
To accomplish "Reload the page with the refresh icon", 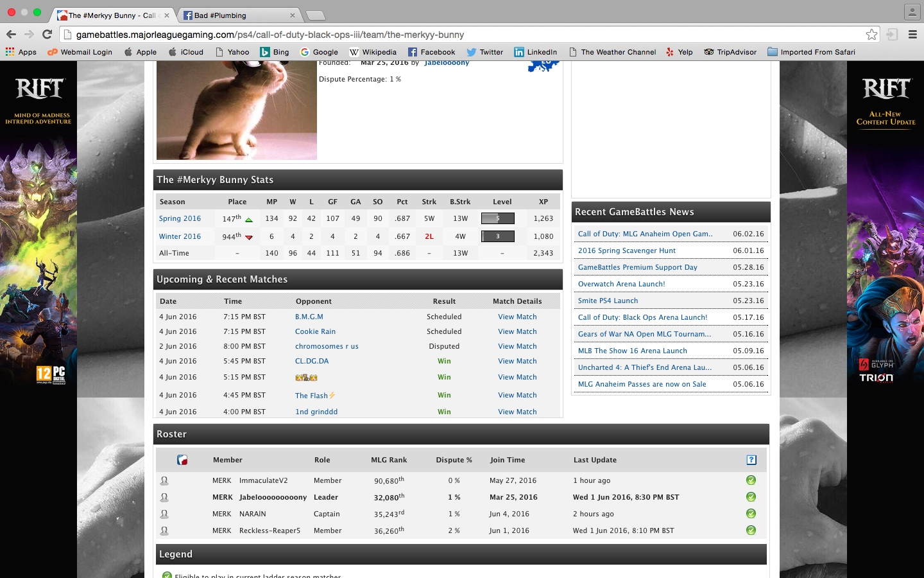I will [47, 35].
